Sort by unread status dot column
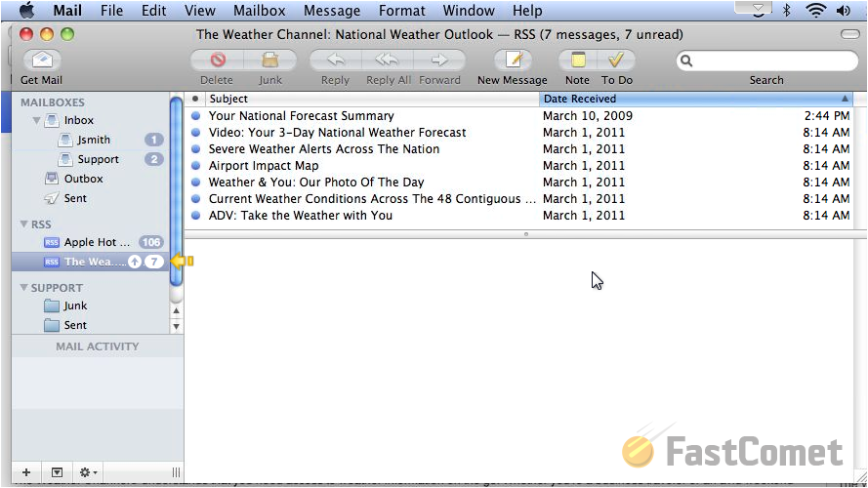 (x=195, y=99)
